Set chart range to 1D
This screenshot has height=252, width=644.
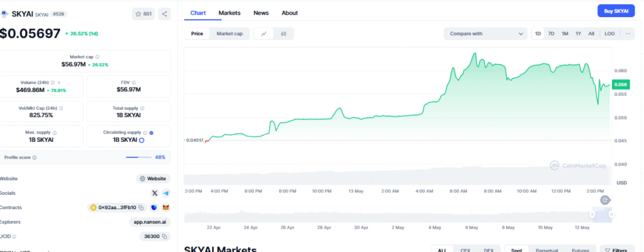(538, 34)
